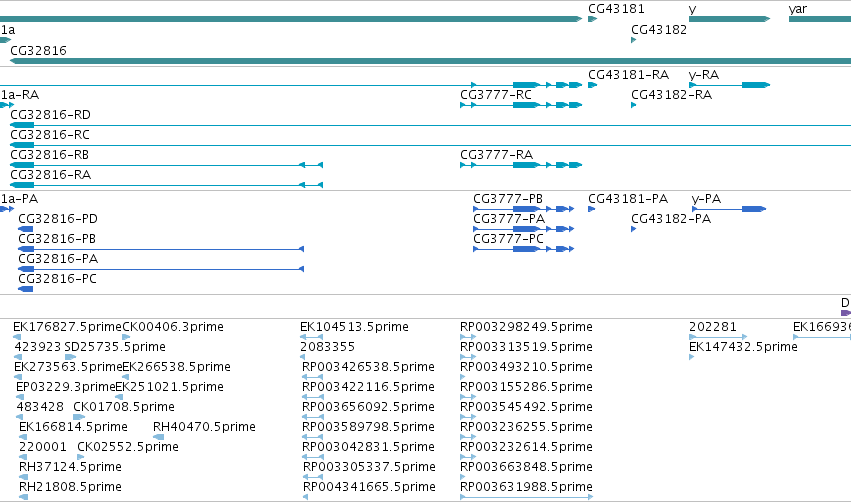The width and height of the screenshot is (851, 502).
Task: Select EST CK01708.5prime
Action: 124,407
